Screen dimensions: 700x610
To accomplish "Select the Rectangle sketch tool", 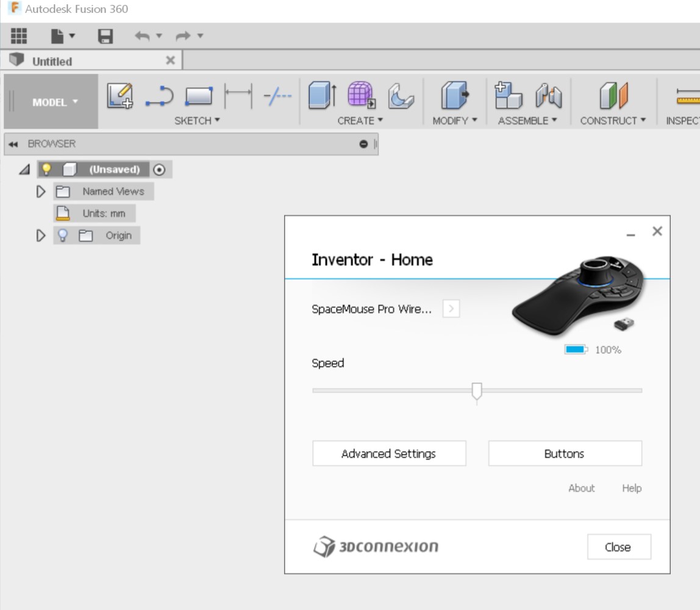I will (x=199, y=96).
